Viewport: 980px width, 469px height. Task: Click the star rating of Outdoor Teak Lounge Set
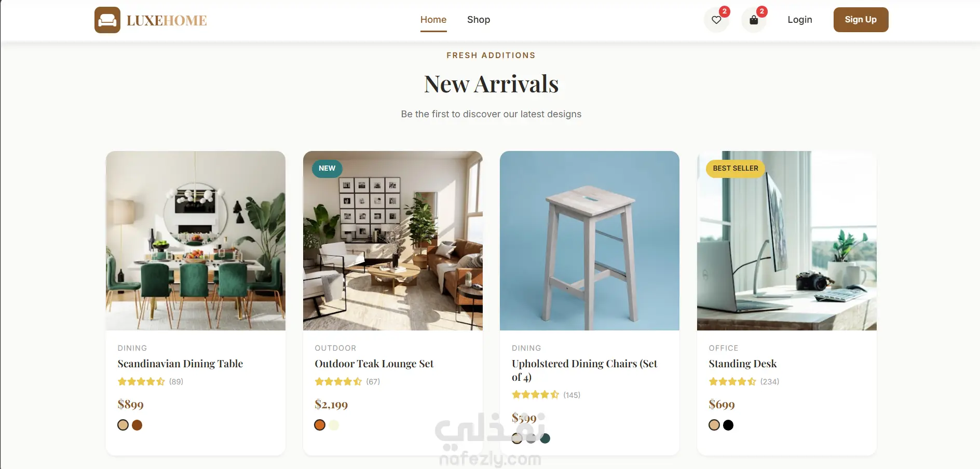coord(338,381)
